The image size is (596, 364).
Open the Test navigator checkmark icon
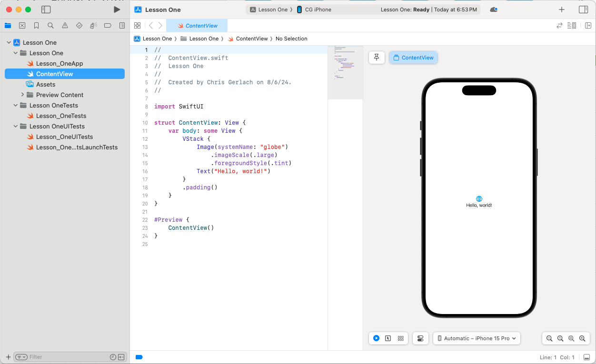79,25
